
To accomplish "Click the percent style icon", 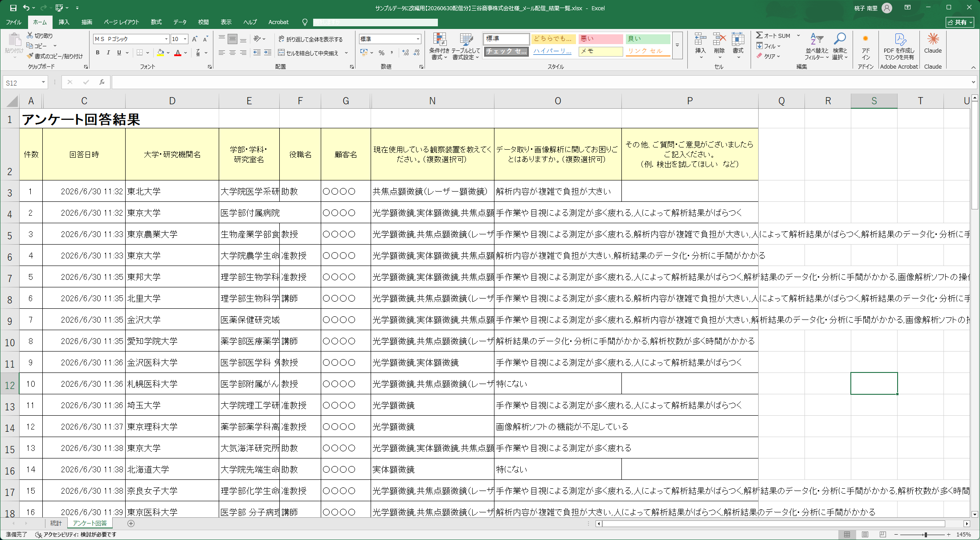I will pyautogui.click(x=381, y=53).
